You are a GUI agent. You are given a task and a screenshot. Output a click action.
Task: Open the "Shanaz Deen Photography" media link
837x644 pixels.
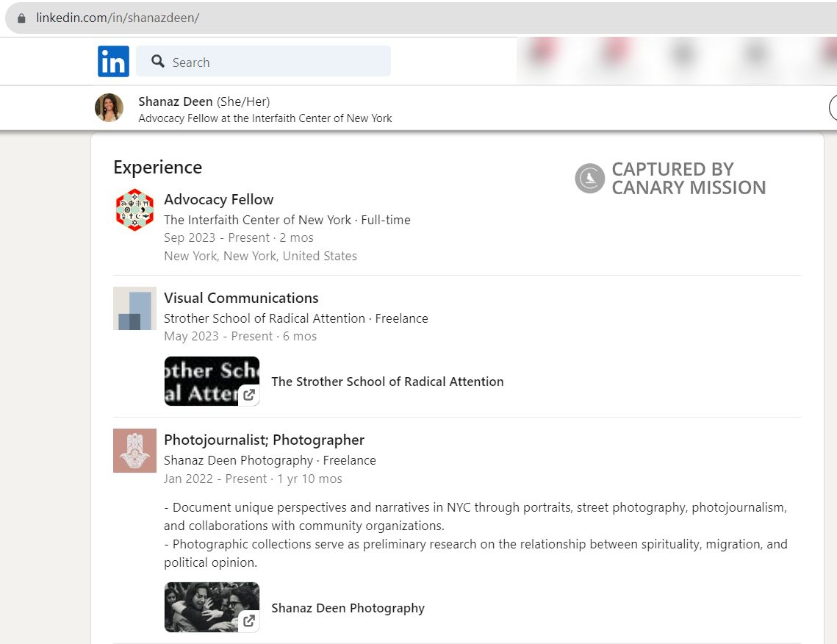click(x=348, y=608)
